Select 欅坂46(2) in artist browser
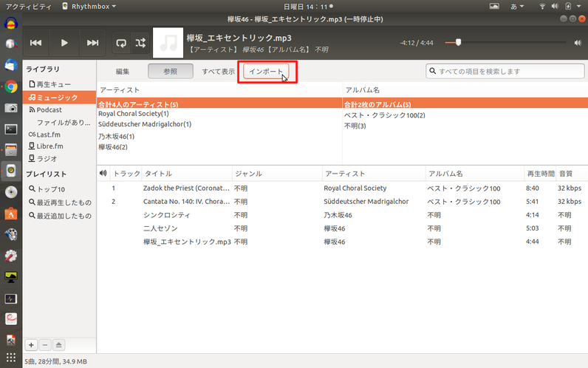This screenshot has width=588, height=368. (219, 147)
